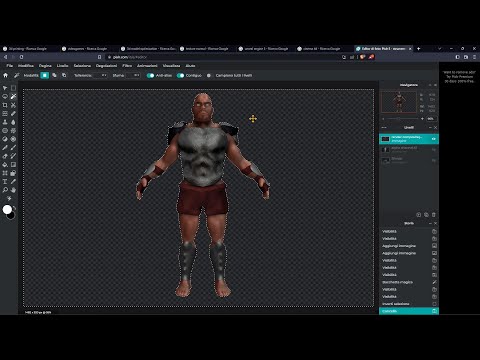Screen dimensions: 480x360
Task: Open the Seleziona menu
Action: click(x=82, y=66)
